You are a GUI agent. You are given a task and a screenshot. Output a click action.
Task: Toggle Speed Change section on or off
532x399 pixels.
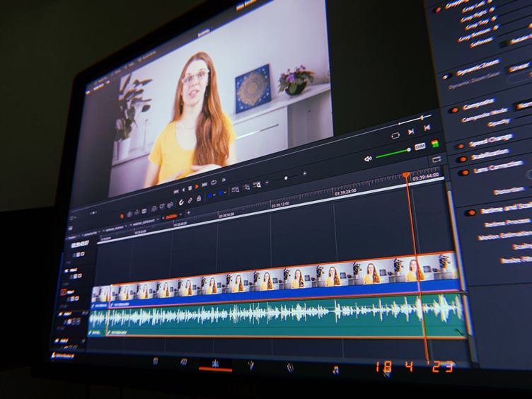tap(461, 146)
